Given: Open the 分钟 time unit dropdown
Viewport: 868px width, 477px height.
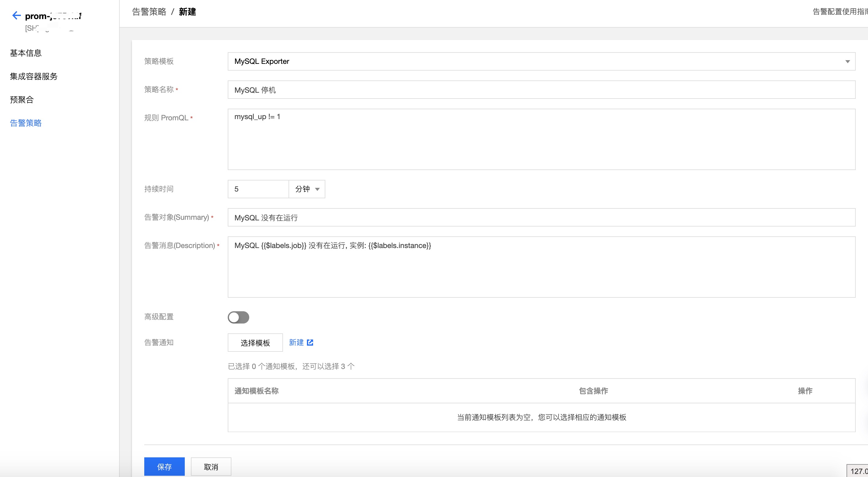Looking at the screenshot, I should 306,189.
